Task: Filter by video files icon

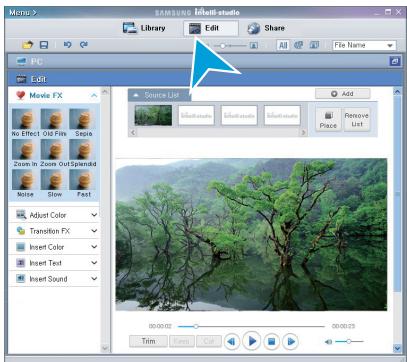Action: tap(298, 45)
